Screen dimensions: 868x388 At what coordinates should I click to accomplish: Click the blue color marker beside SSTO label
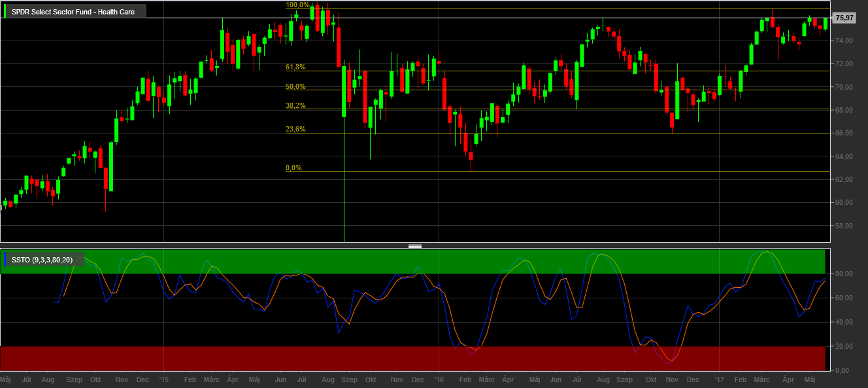point(5,260)
